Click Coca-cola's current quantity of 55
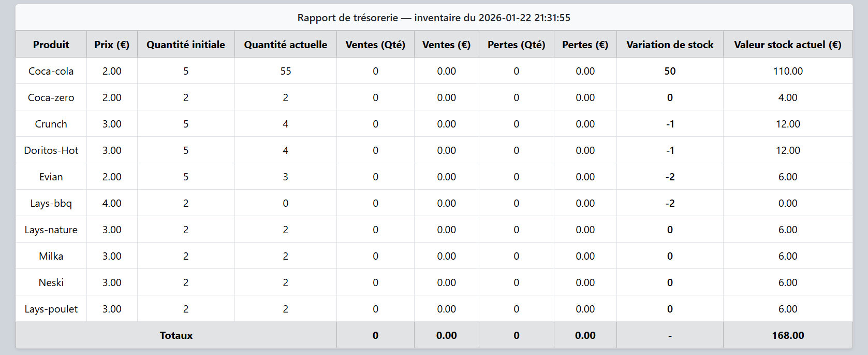The image size is (868, 355). [285, 71]
